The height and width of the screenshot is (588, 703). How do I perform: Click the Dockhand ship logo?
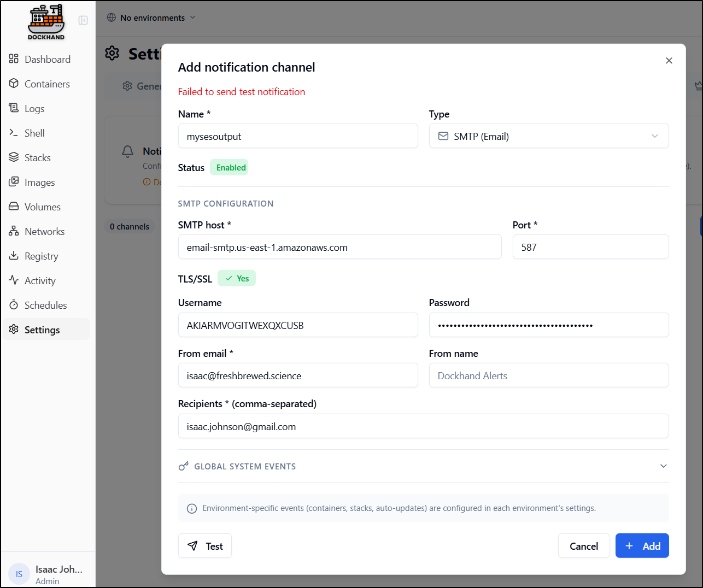click(46, 22)
